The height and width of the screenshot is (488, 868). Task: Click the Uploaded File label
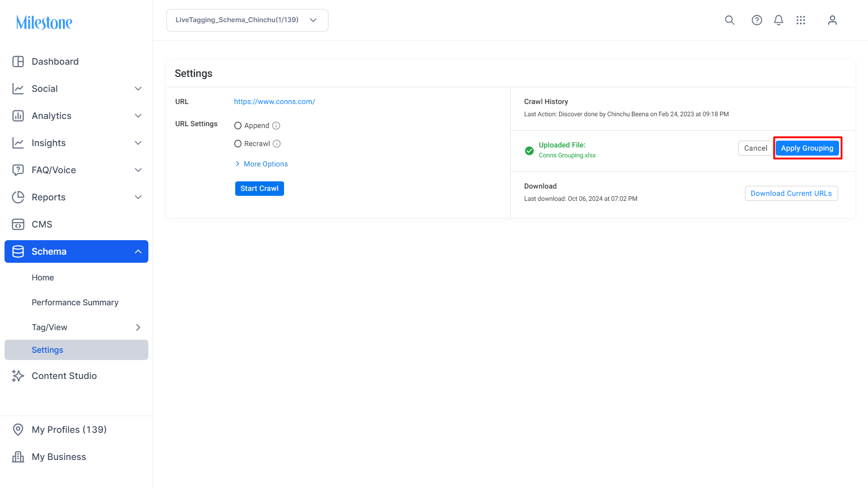[562, 145]
